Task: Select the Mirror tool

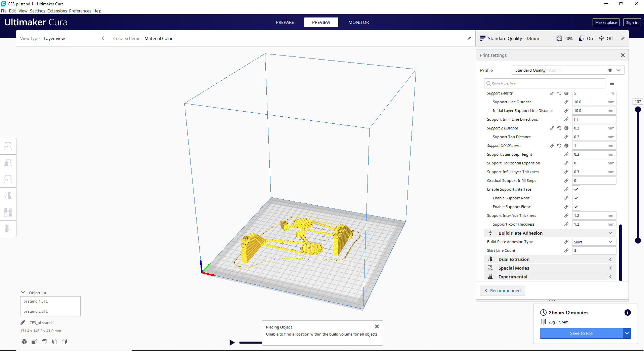Action: coord(8,195)
